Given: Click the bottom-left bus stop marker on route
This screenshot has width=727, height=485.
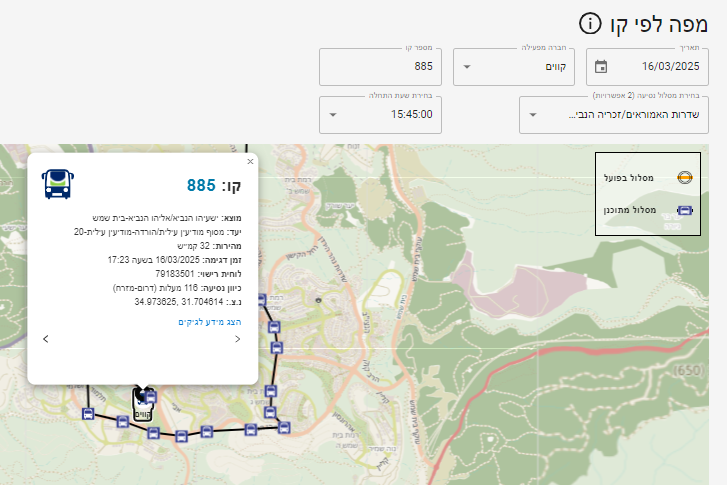Looking at the screenshot, I should (88, 413).
